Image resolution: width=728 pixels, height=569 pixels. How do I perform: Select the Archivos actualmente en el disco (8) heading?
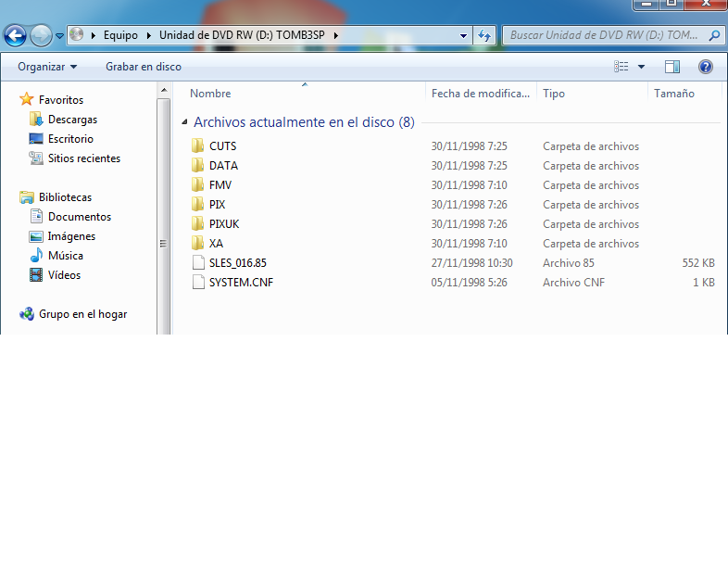304,122
